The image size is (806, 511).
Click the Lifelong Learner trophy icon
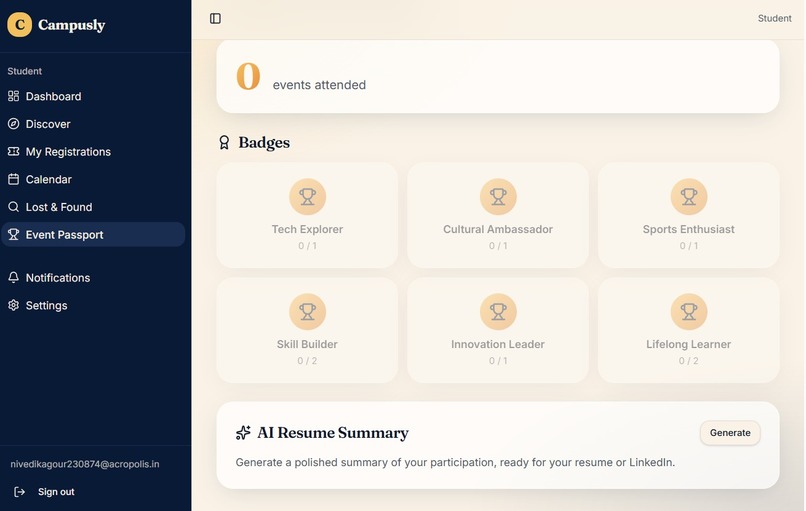pyautogui.click(x=689, y=312)
